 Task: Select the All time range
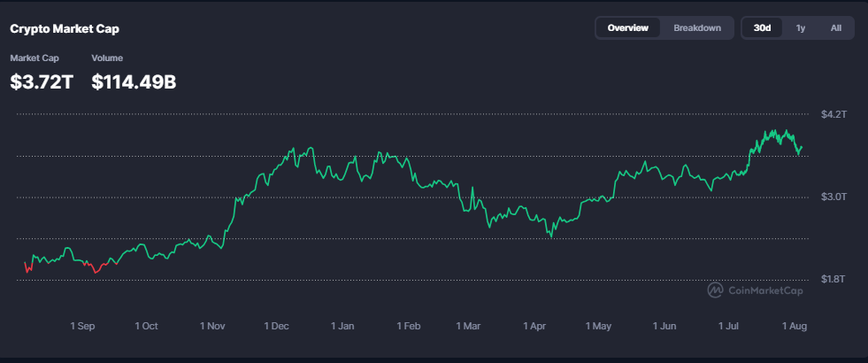click(x=836, y=27)
